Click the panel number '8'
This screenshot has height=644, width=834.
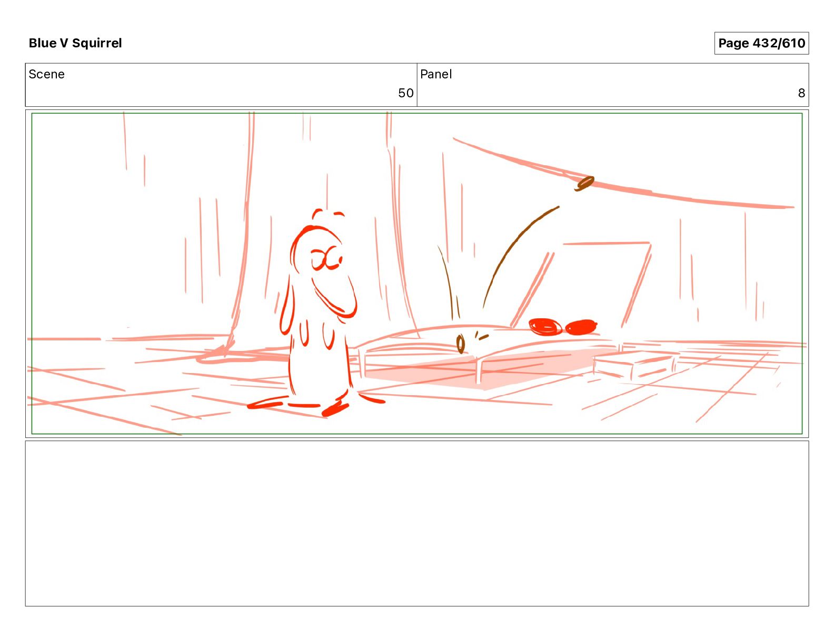pos(801,93)
